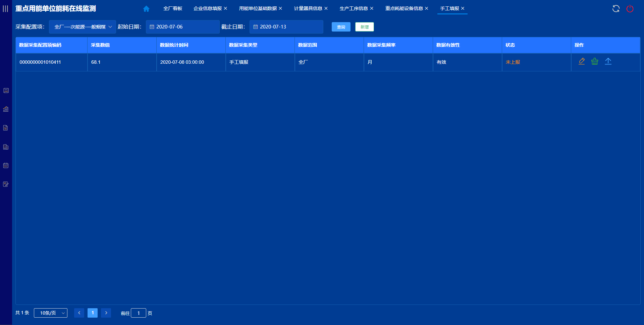Image resolution: width=644 pixels, height=325 pixels.
Task: Click the calendar icon in start date
Action: [152, 27]
